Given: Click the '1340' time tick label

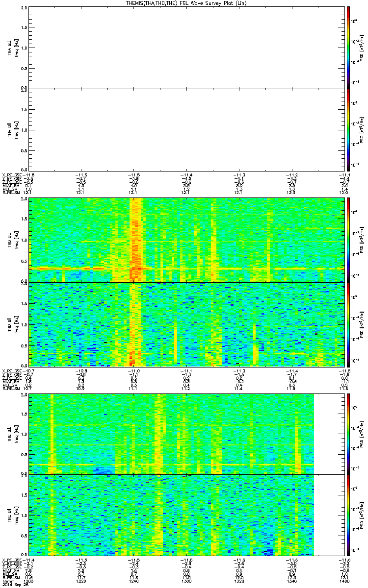Looking at the screenshot, I should click(291, 582).
